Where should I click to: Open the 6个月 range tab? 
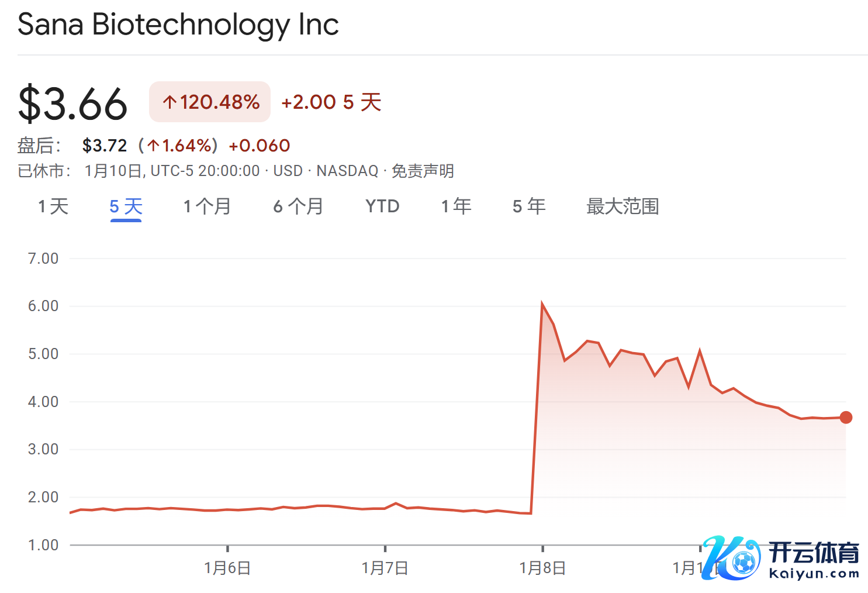click(x=298, y=206)
